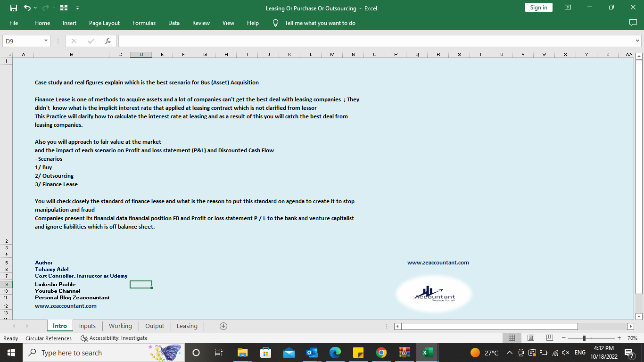
Task: Click the form layout icon in Quick Access Toolbar
Action: tap(64, 8)
